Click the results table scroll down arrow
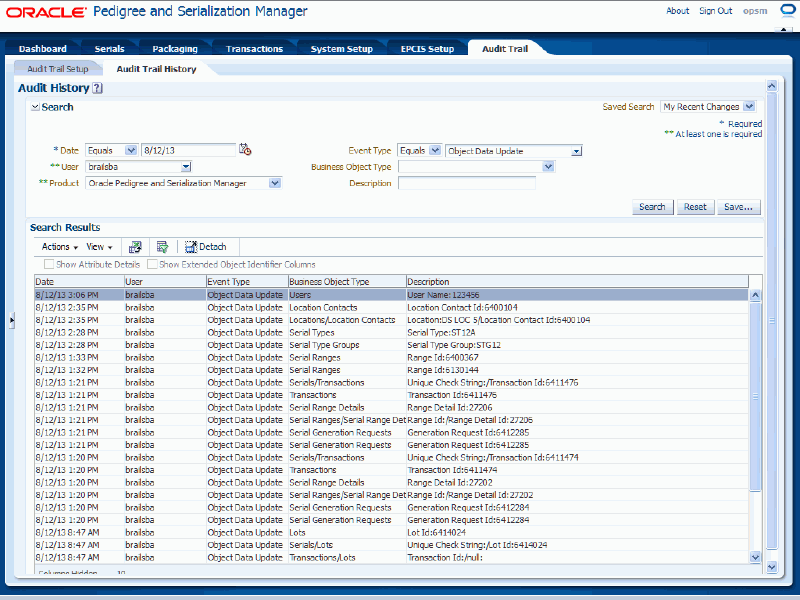 coord(755,558)
